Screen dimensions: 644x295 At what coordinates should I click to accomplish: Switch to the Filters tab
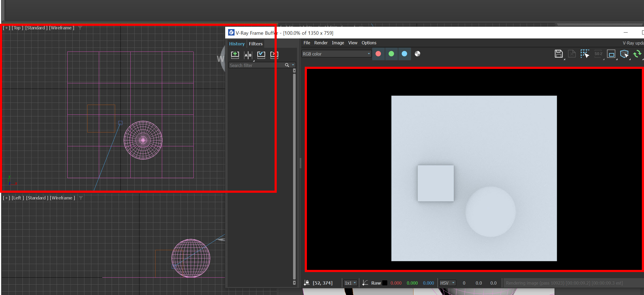pos(256,44)
